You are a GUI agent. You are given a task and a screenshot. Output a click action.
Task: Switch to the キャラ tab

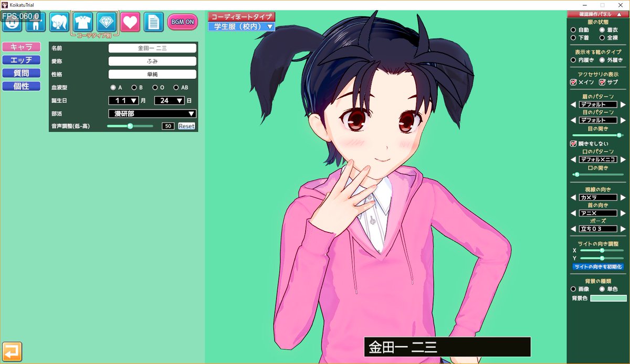[21, 47]
